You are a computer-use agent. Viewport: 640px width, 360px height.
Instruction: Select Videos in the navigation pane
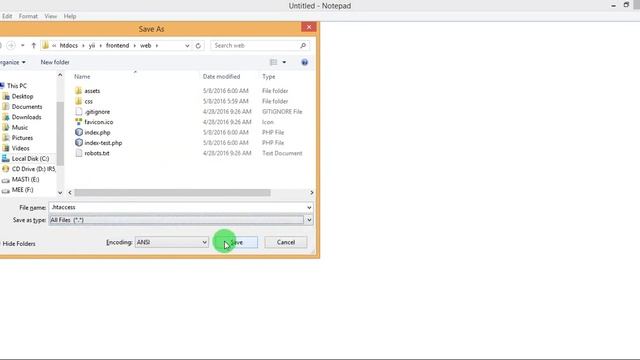[20, 148]
